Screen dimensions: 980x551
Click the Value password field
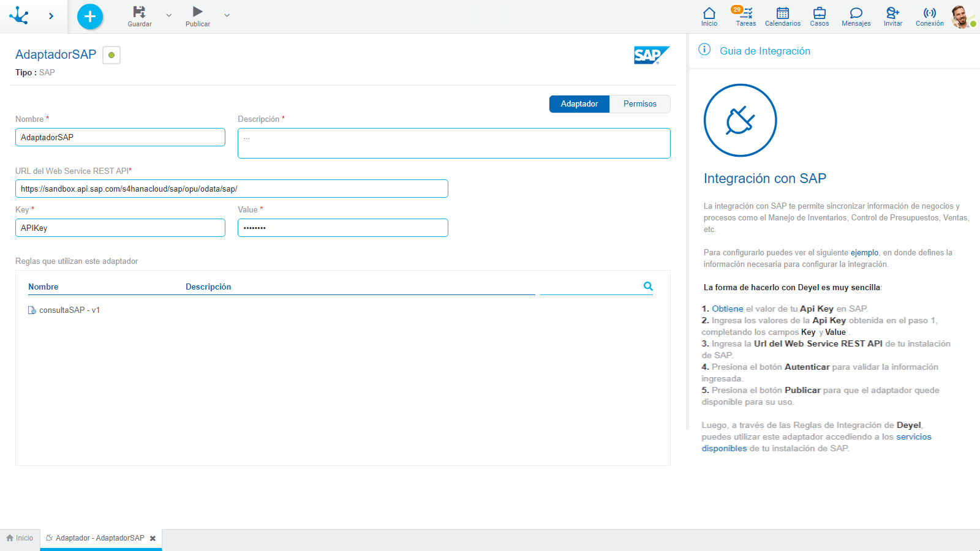(343, 228)
